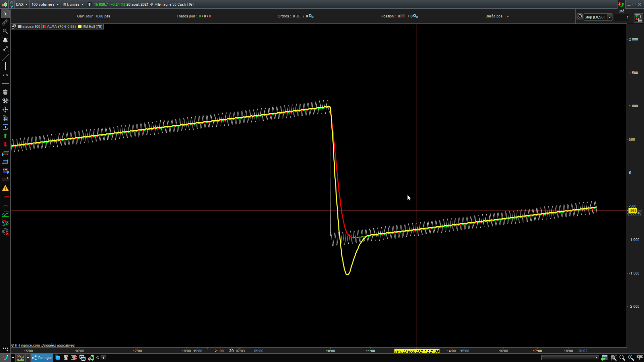This screenshot has width=644, height=362.
Task: Select the trash delete objects tool
Action: 5,92
